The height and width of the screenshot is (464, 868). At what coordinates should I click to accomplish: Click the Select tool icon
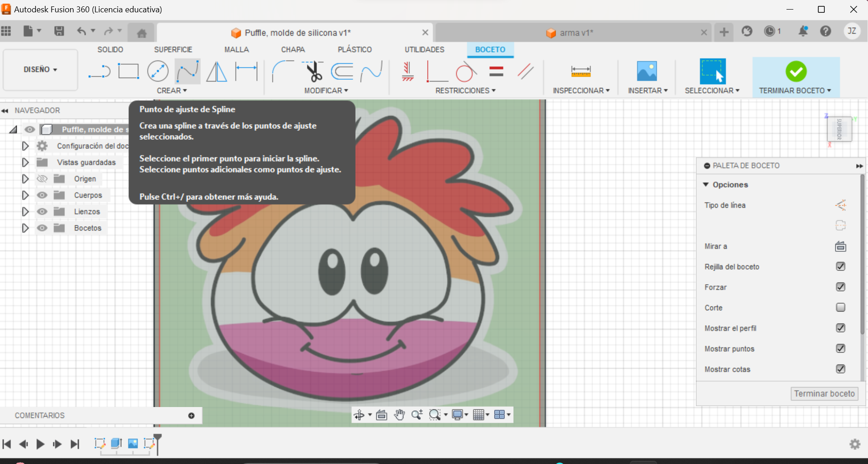[712, 72]
